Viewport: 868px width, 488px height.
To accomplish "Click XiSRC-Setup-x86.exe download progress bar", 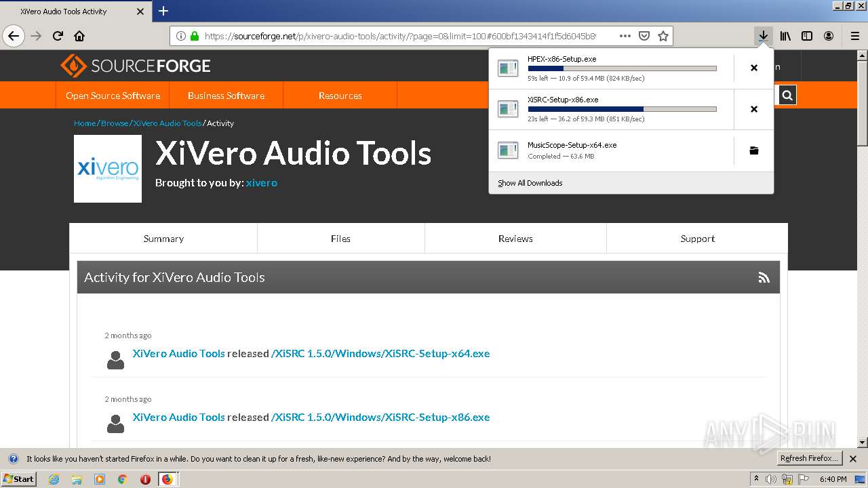I will coord(622,109).
